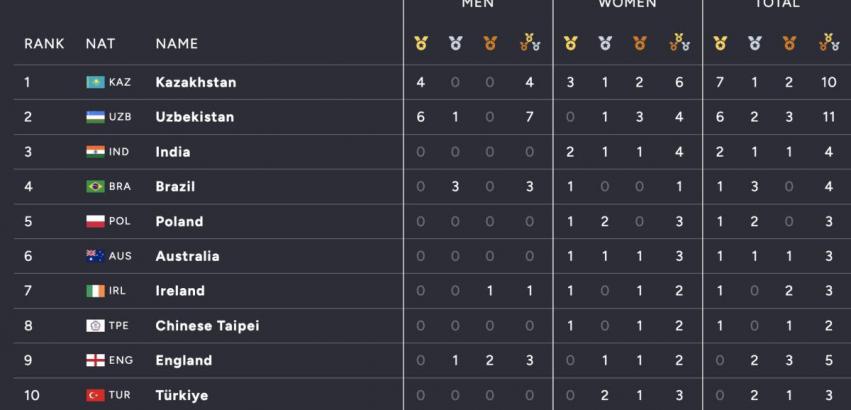Select the Total bronze medal icon
The image size is (851, 410).
click(789, 43)
